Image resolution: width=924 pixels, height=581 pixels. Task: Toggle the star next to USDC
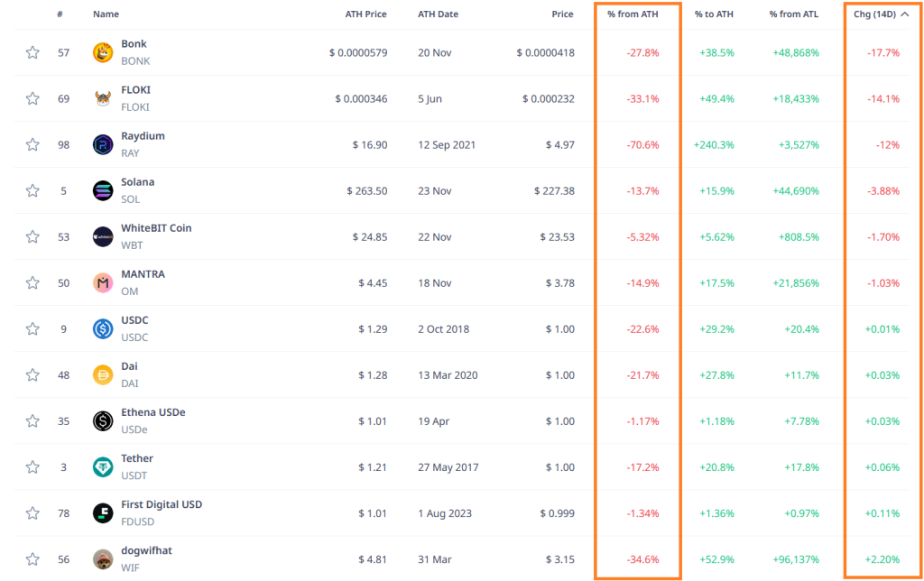coord(32,328)
